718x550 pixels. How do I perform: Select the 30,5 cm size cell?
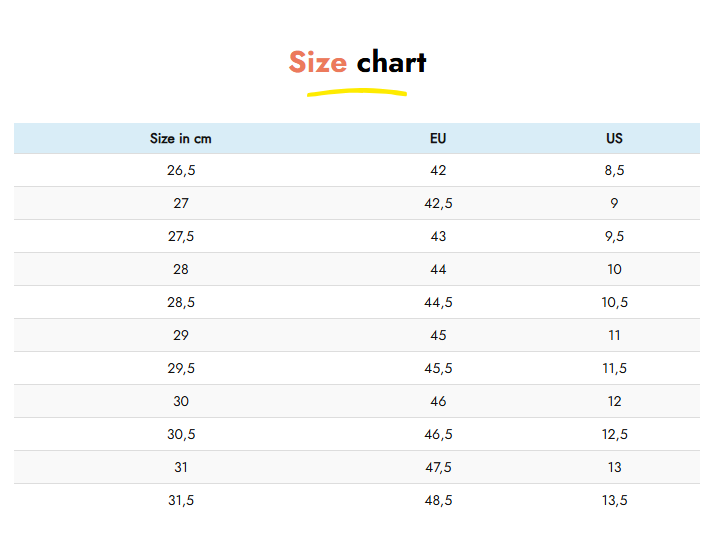coord(181,434)
